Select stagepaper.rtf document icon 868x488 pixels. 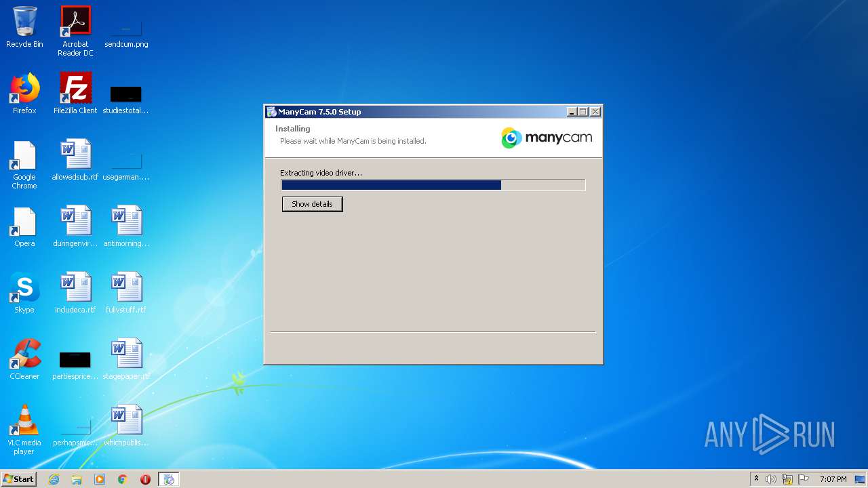pos(126,359)
